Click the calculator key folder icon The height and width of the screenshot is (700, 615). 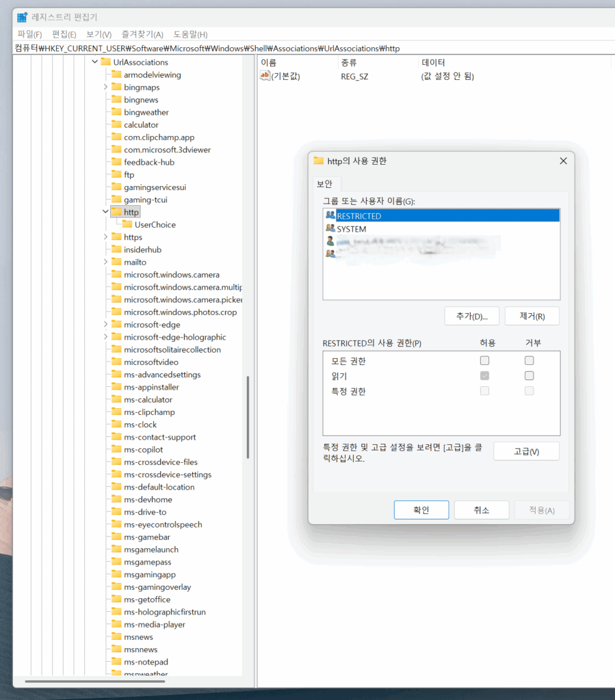click(x=116, y=125)
